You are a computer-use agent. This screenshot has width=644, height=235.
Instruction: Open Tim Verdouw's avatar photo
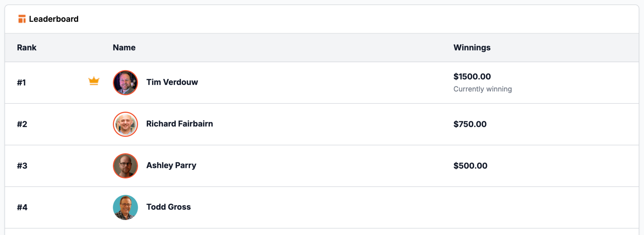coord(125,83)
